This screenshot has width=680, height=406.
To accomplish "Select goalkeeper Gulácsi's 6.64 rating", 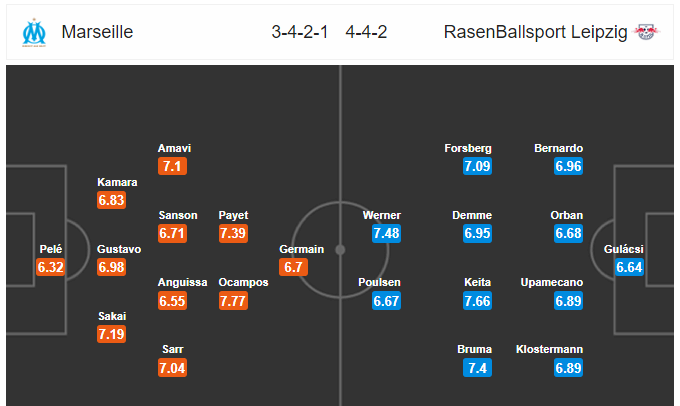I will 629,267.
